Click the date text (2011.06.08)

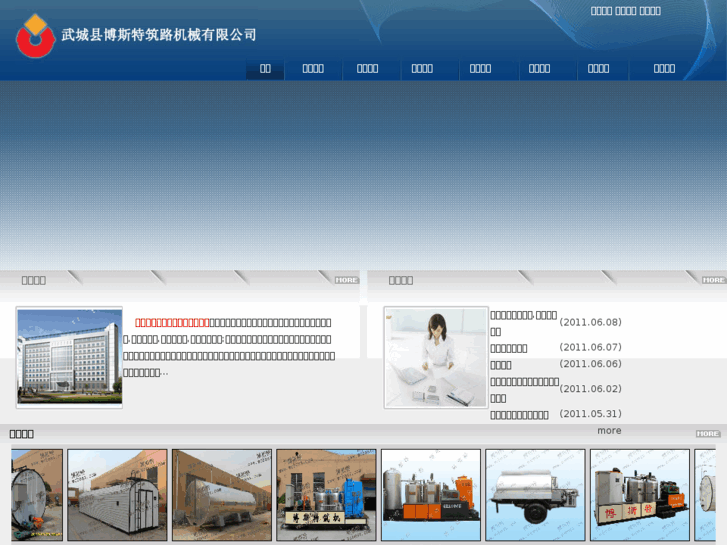click(x=590, y=322)
